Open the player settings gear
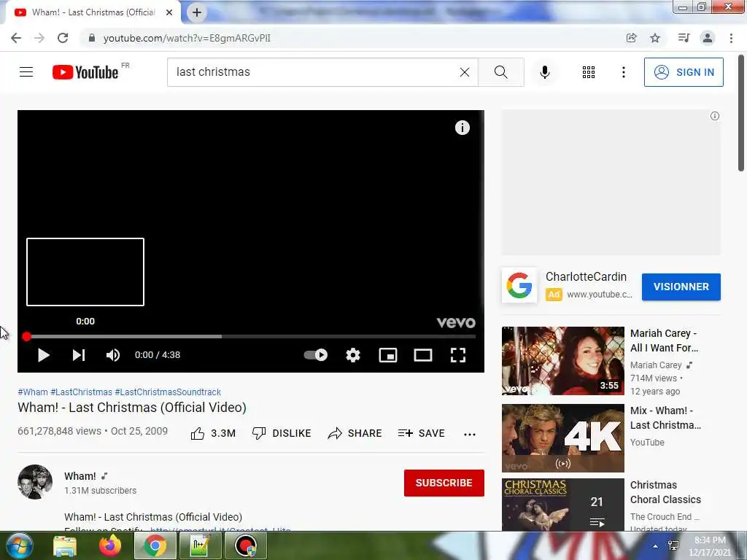 [353, 355]
